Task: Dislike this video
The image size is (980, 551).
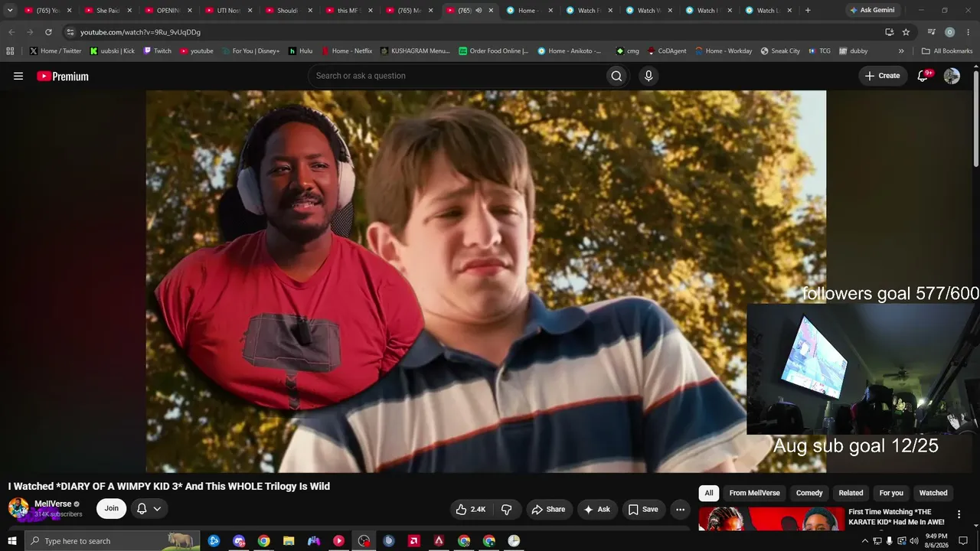Action: [x=506, y=509]
